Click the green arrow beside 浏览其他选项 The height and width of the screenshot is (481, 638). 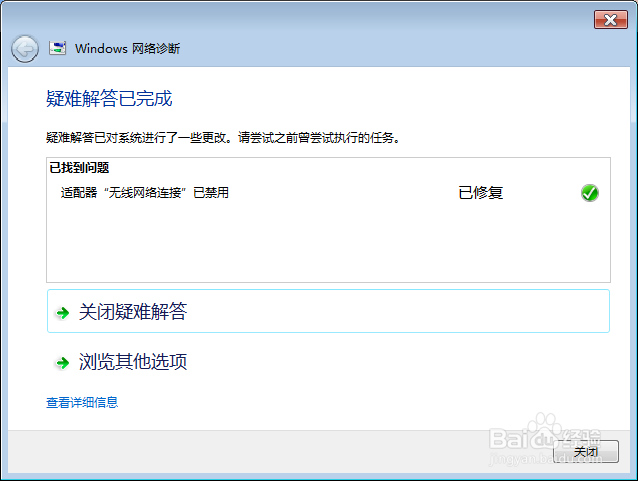pos(63,363)
